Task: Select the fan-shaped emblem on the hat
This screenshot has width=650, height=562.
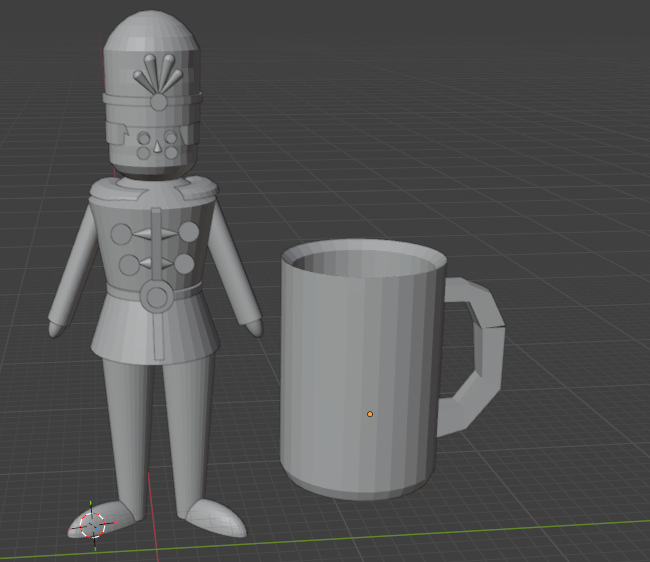Action: [x=158, y=81]
